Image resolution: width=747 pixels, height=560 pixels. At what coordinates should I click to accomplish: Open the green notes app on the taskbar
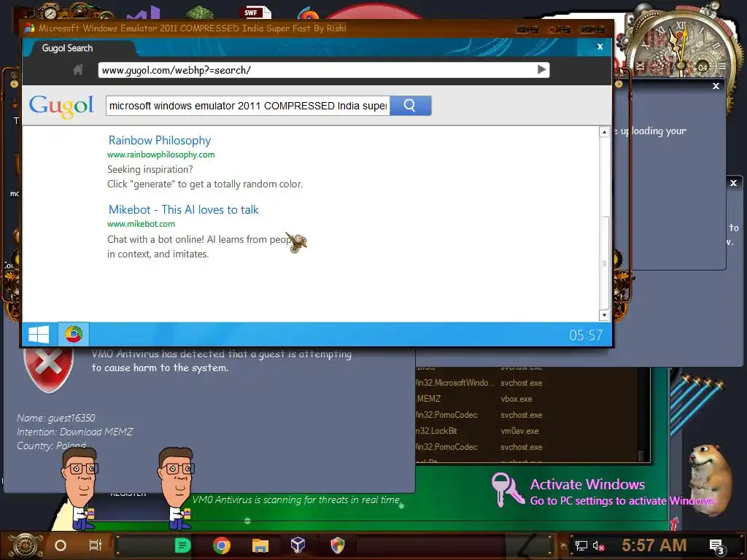click(x=183, y=545)
